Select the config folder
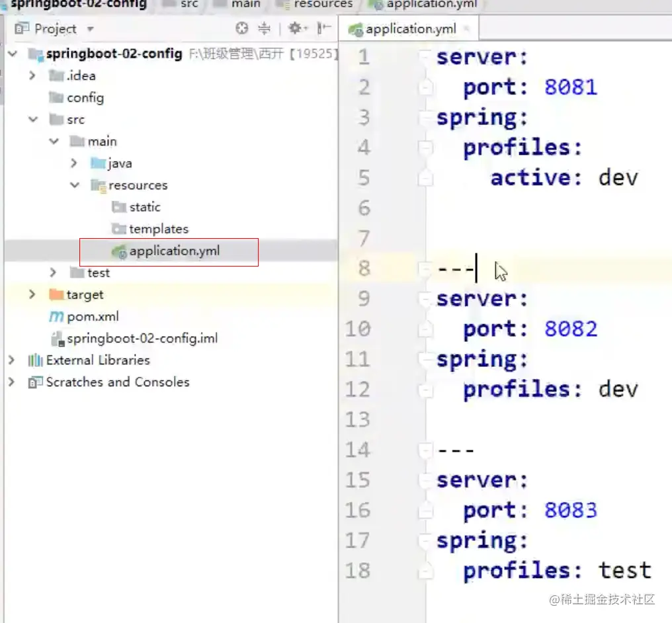Viewport: 672px width, 623px height. click(85, 98)
